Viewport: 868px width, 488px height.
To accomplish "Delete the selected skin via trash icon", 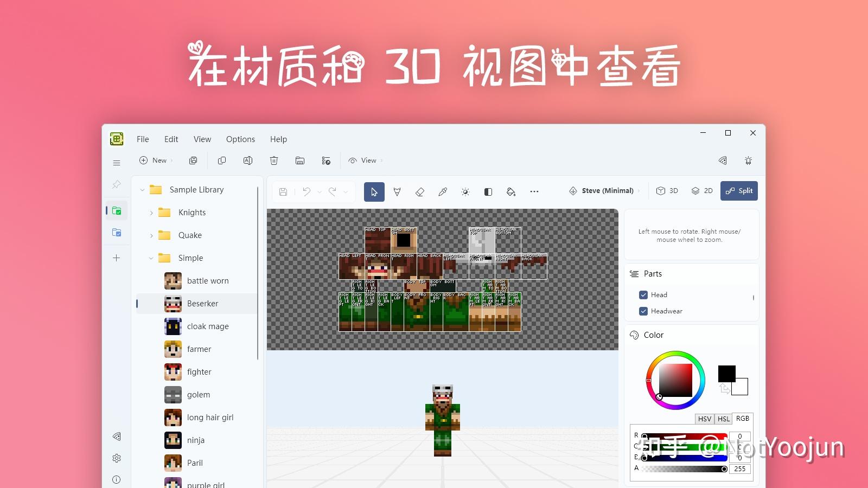I will tap(274, 160).
